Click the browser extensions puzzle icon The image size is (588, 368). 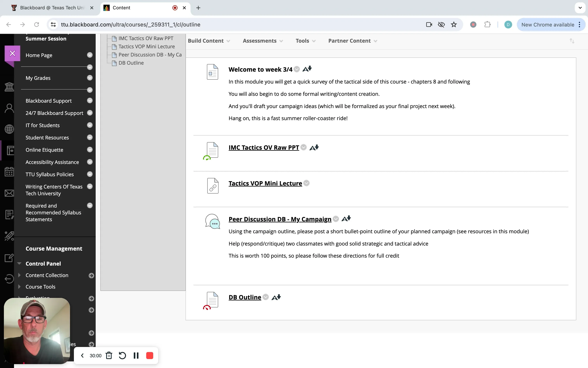coord(487,25)
